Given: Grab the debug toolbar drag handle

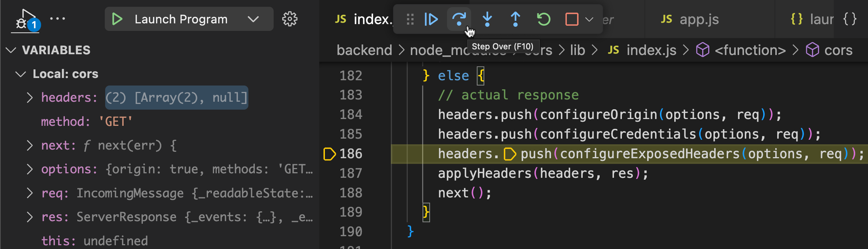Looking at the screenshot, I should [x=410, y=19].
